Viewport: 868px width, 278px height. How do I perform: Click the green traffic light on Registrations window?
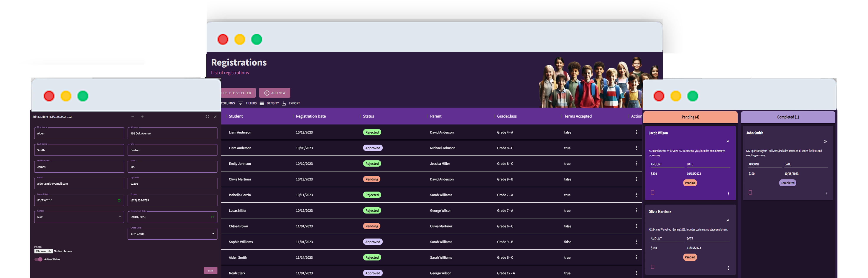257,40
